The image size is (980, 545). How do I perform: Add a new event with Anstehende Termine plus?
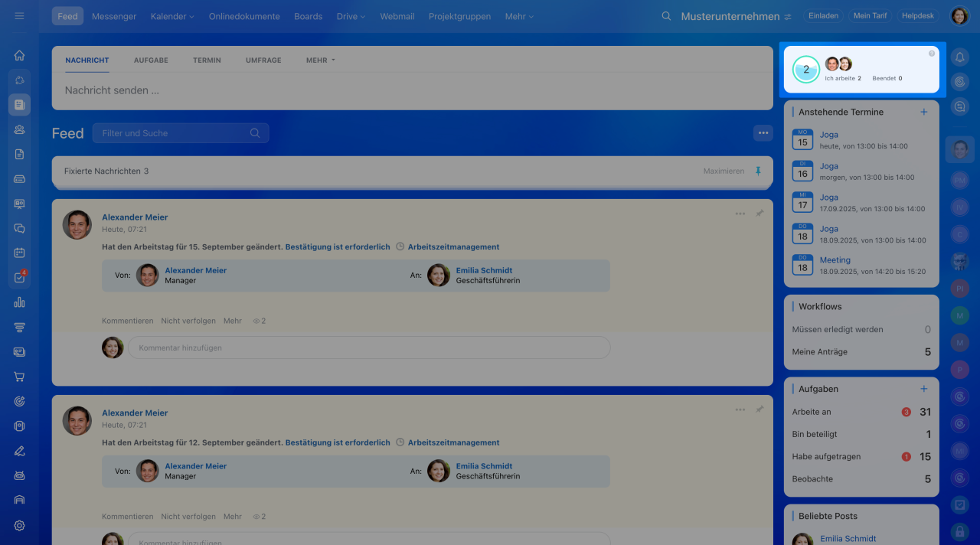[923, 112]
